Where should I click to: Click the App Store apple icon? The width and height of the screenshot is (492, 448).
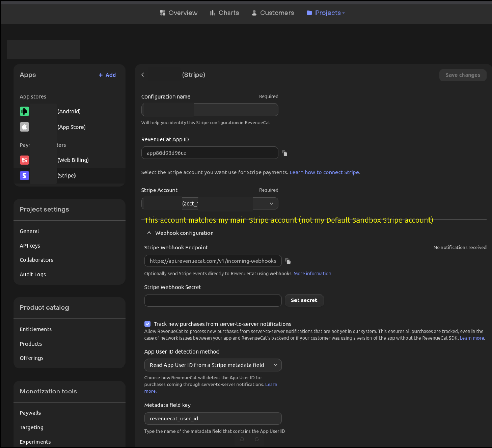pyautogui.click(x=24, y=127)
